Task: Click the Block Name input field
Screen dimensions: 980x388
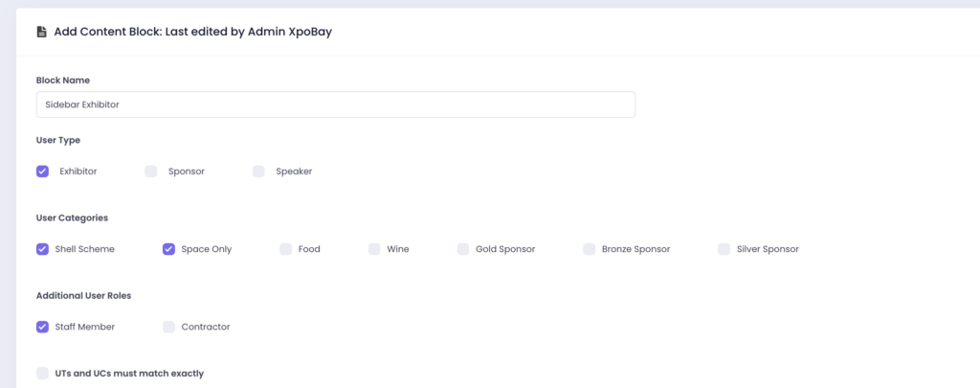Action: pyautogui.click(x=335, y=104)
